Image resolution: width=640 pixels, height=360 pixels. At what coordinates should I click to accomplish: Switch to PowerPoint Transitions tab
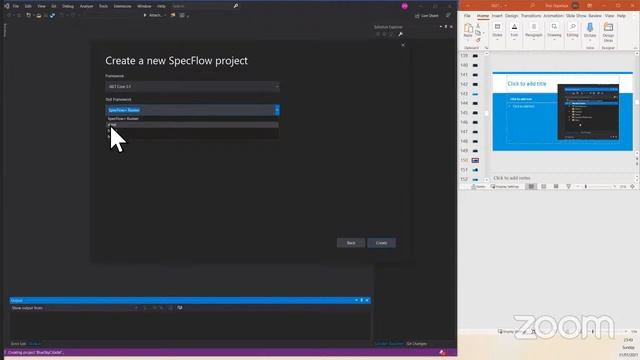[531, 16]
